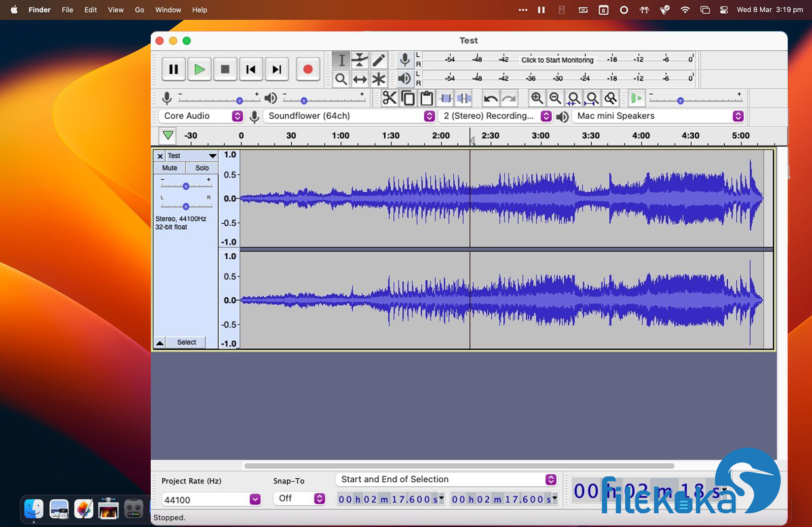The height and width of the screenshot is (527, 812).
Task: Solo the Test track
Action: tap(202, 168)
